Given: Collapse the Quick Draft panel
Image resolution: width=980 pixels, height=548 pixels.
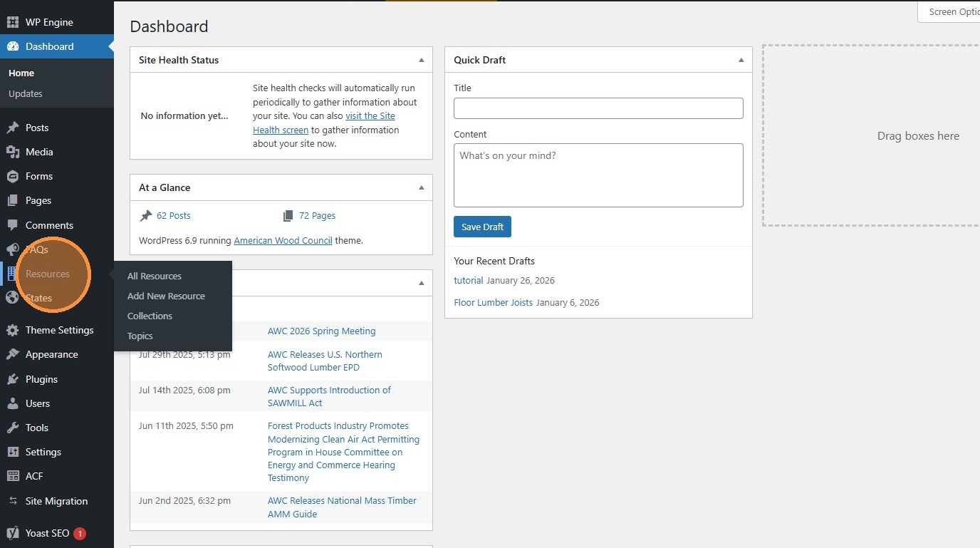Looking at the screenshot, I should click(741, 60).
